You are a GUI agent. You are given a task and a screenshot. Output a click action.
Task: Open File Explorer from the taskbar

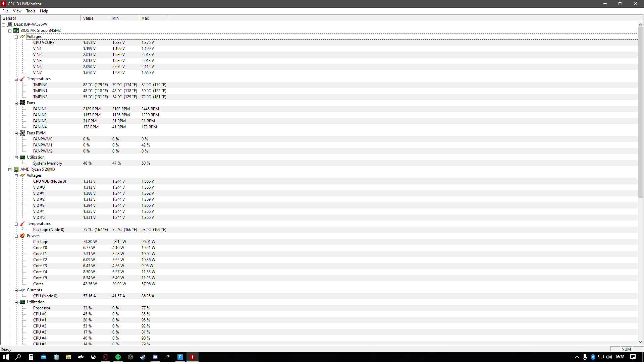coord(68,357)
